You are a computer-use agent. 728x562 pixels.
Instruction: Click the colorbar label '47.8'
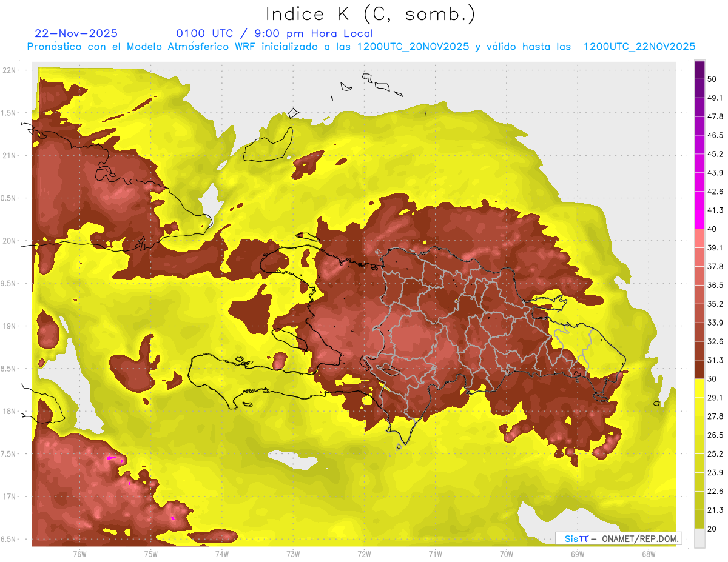point(715,116)
